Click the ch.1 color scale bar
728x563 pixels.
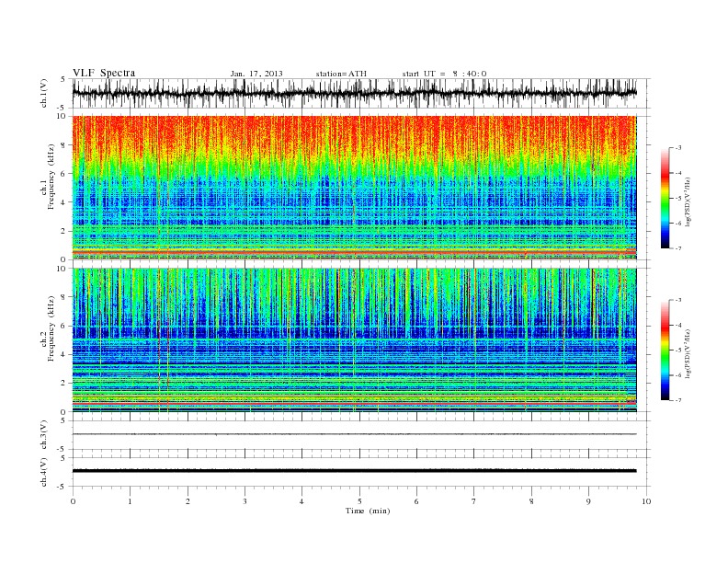tap(665, 198)
